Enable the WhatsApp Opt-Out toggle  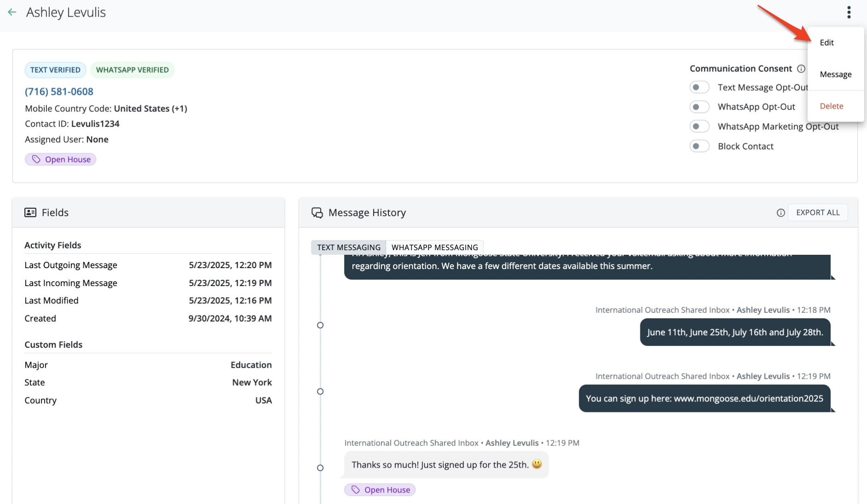click(699, 107)
